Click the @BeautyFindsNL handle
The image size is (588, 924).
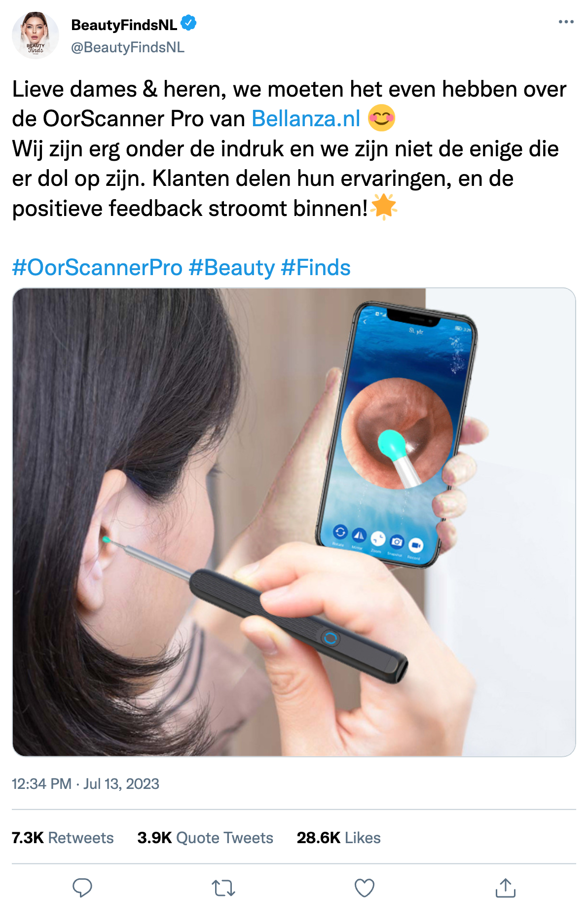[128, 47]
